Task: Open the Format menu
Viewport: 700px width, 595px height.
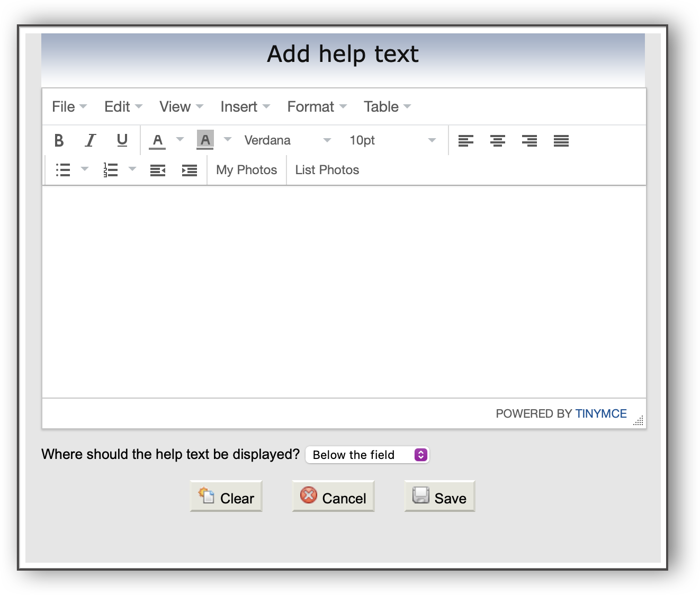Action: tap(317, 107)
